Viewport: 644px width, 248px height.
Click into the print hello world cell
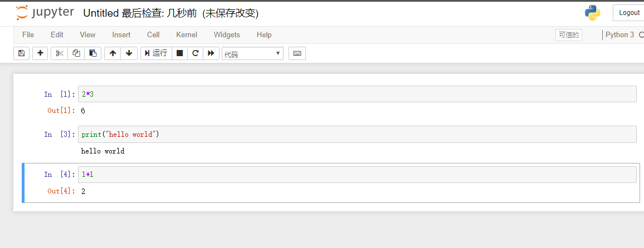357,135
